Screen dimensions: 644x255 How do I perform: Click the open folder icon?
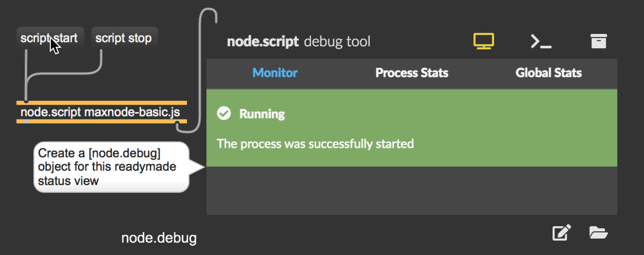point(598,233)
